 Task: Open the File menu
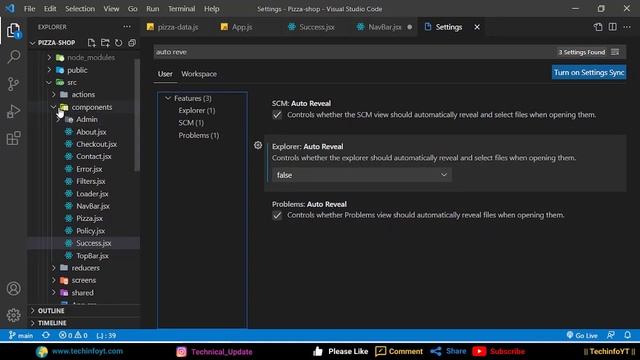[x=29, y=9]
